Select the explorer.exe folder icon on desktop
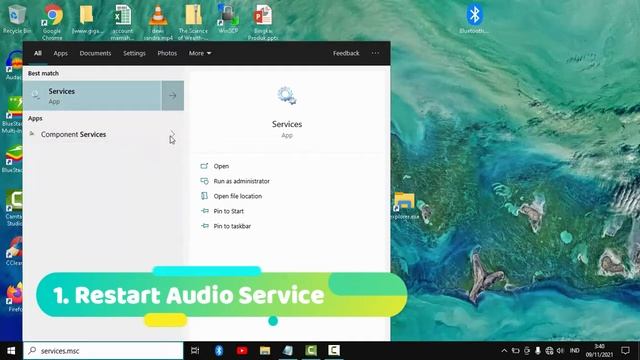640x360 pixels. (x=404, y=206)
